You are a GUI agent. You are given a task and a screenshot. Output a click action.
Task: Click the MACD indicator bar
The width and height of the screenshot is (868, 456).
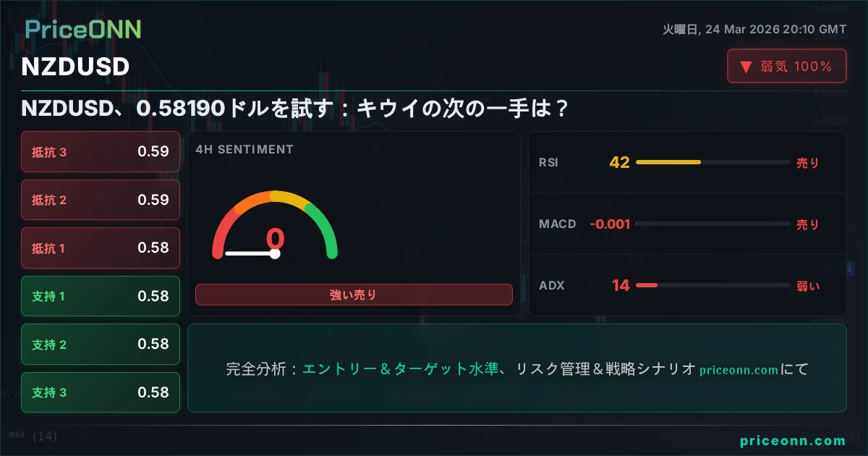point(712,224)
